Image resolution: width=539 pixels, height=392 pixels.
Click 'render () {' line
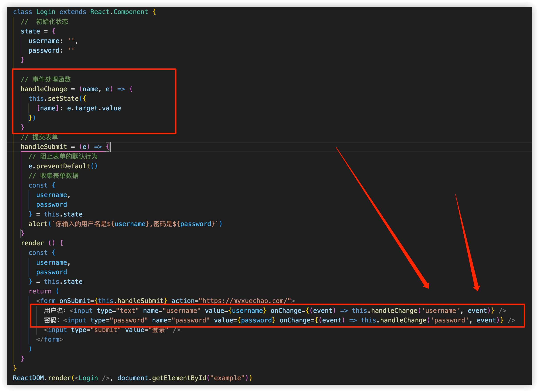click(42, 243)
